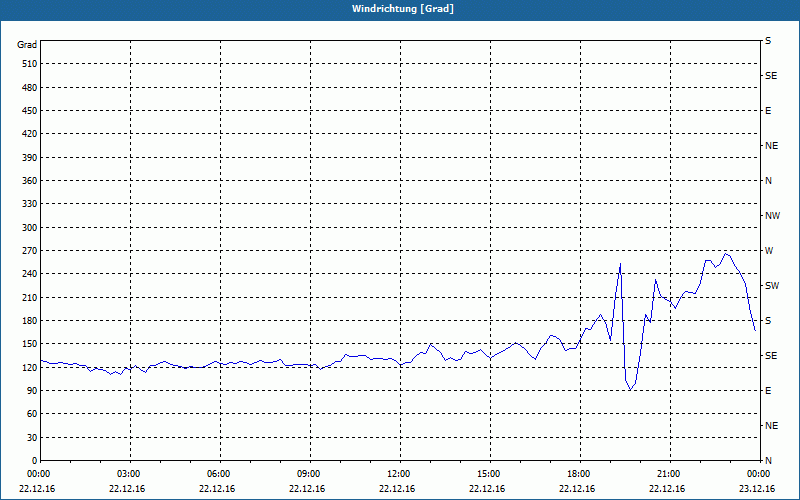Click the SE compass label beside 480 gridline

771,76
